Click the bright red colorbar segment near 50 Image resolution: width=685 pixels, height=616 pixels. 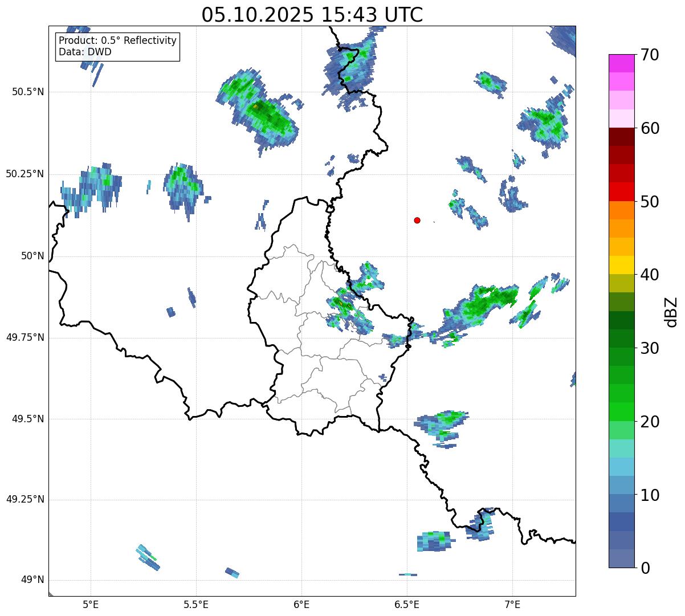pyautogui.click(x=621, y=192)
